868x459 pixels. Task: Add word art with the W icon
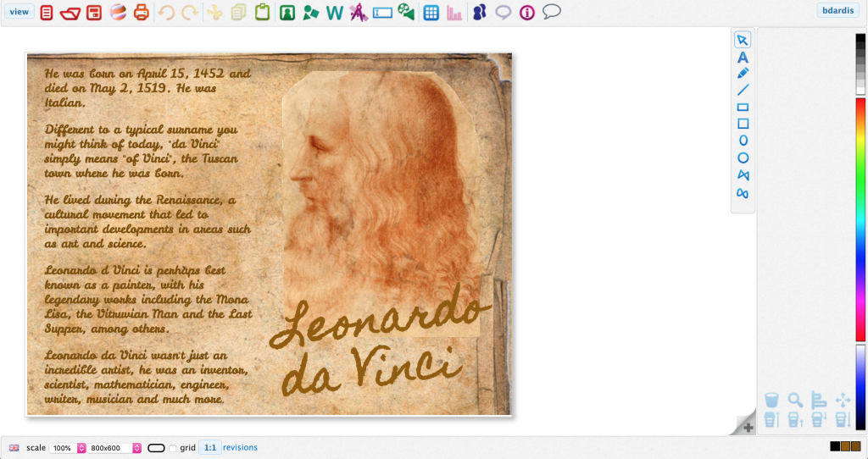[334, 12]
